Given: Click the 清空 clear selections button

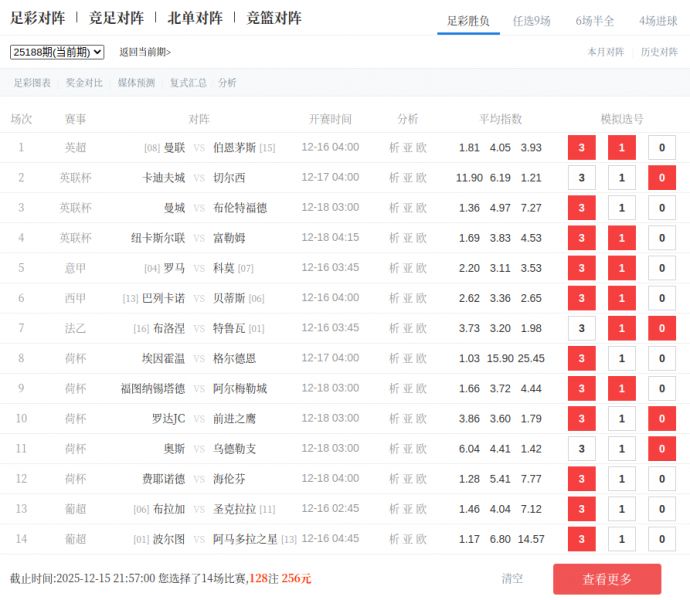Looking at the screenshot, I should 512,579.
